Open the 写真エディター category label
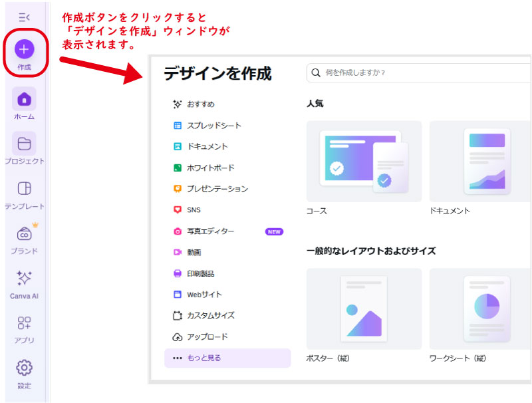The width and height of the screenshot is (532, 403). [211, 231]
